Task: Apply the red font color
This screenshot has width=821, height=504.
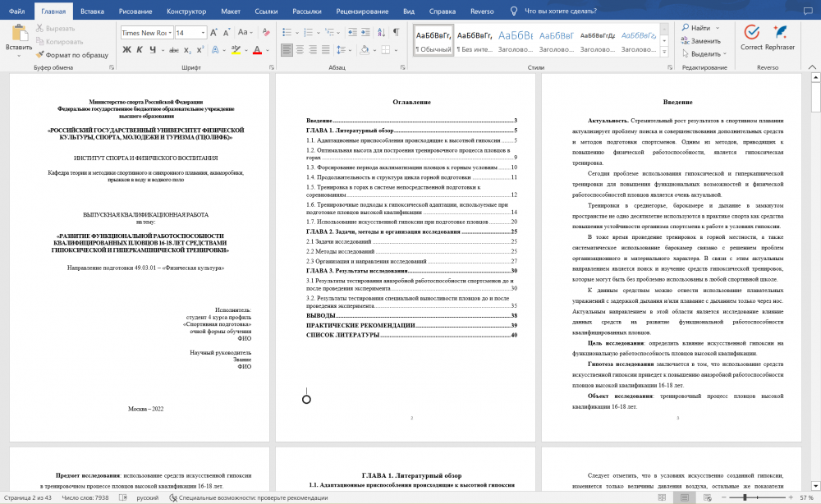Action: pyautogui.click(x=257, y=50)
